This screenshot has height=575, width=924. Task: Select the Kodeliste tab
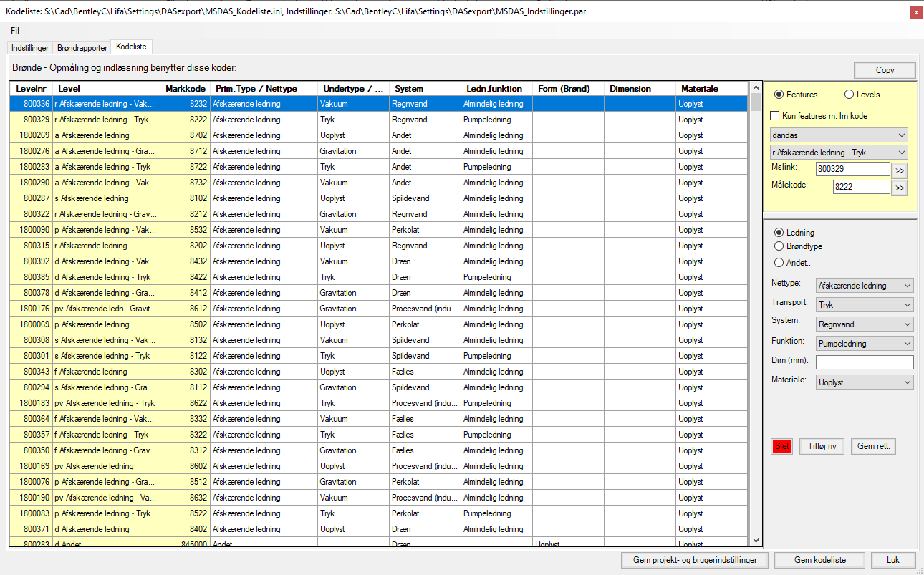pos(131,47)
